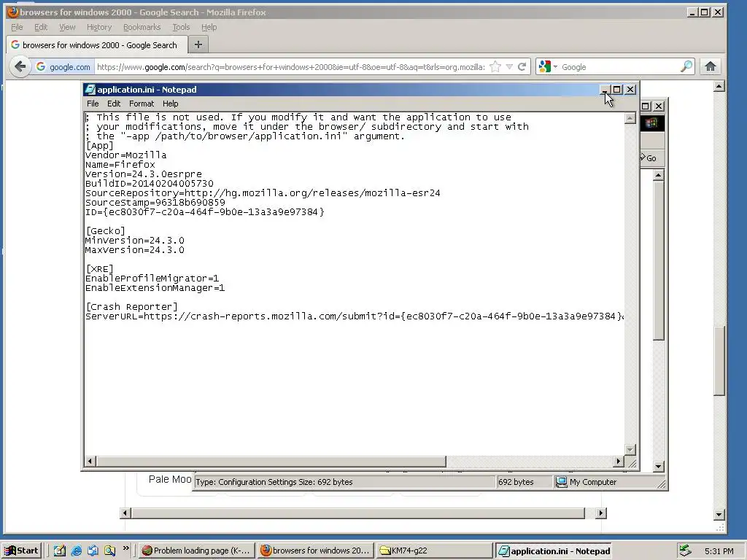
Task: Click Firefox page vertical scrollbar thumb
Action: click(x=719, y=360)
